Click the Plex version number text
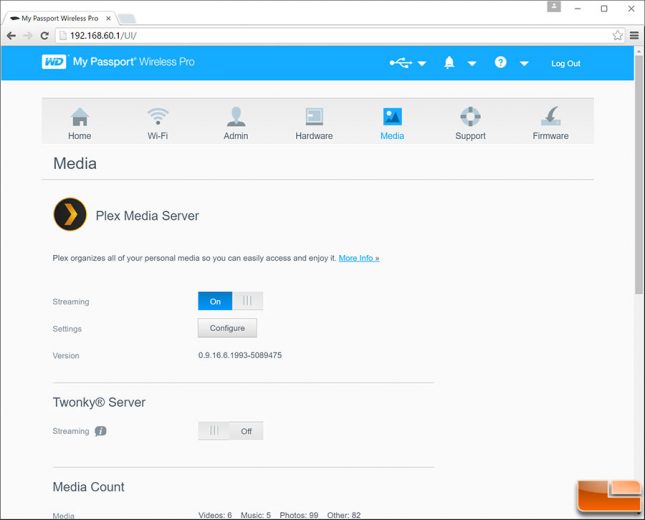Image resolution: width=645 pixels, height=520 pixels. (x=240, y=355)
